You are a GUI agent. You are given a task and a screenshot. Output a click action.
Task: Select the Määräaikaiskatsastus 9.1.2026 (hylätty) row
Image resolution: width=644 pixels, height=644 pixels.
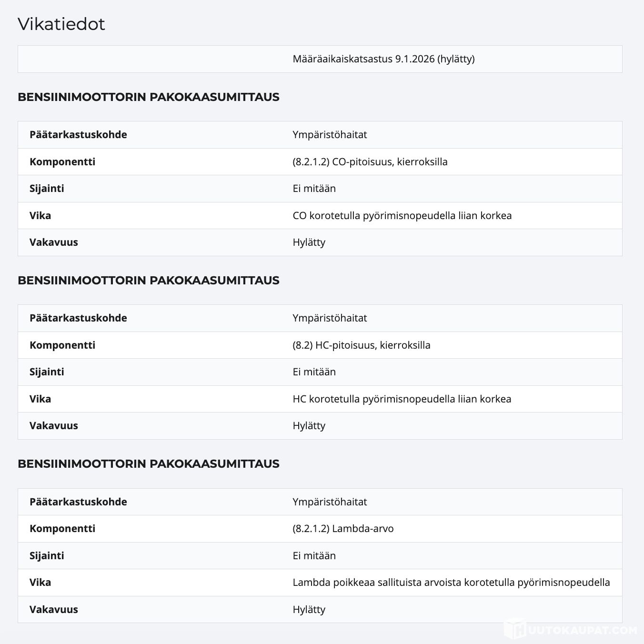(x=383, y=59)
